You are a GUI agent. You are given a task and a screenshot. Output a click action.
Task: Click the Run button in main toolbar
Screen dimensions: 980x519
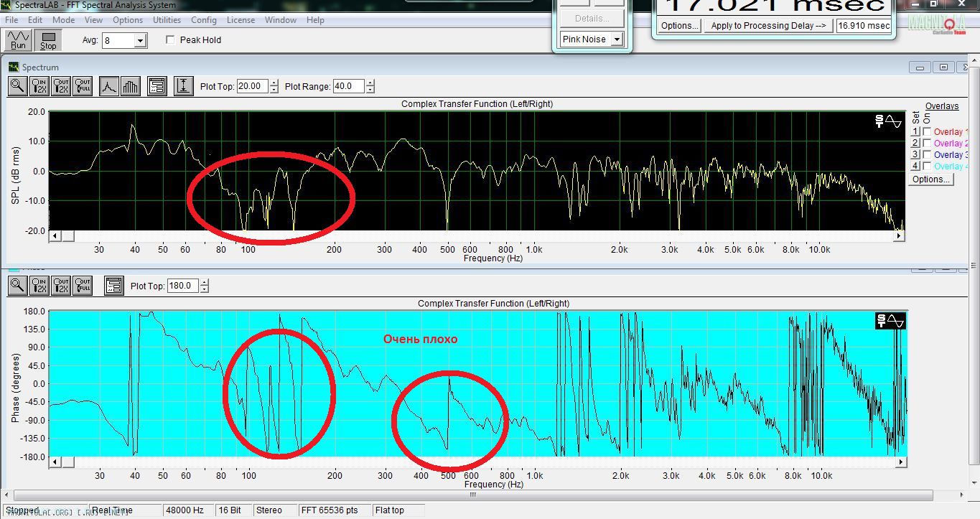[x=18, y=40]
